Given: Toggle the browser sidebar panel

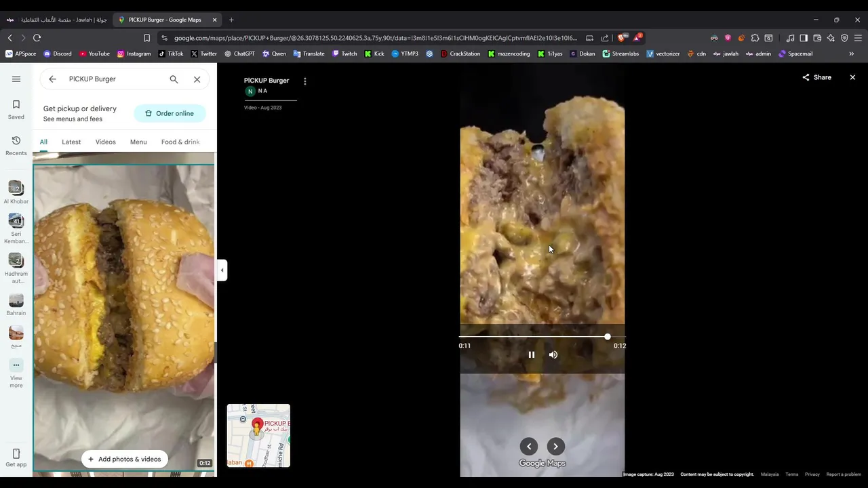Looking at the screenshot, I should pyautogui.click(x=804, y=38).
